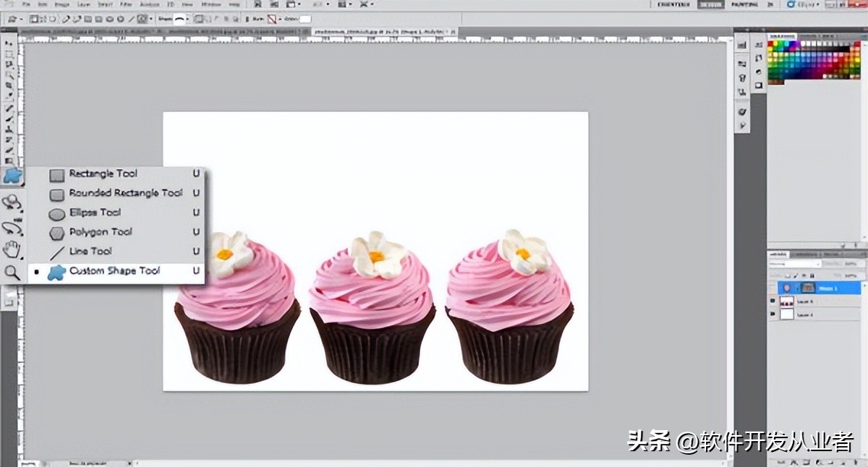Open the tool preset picker in options bar
The width and height of the screenshot is (868, 467).
pyautogui.click(x=15, y=18)
